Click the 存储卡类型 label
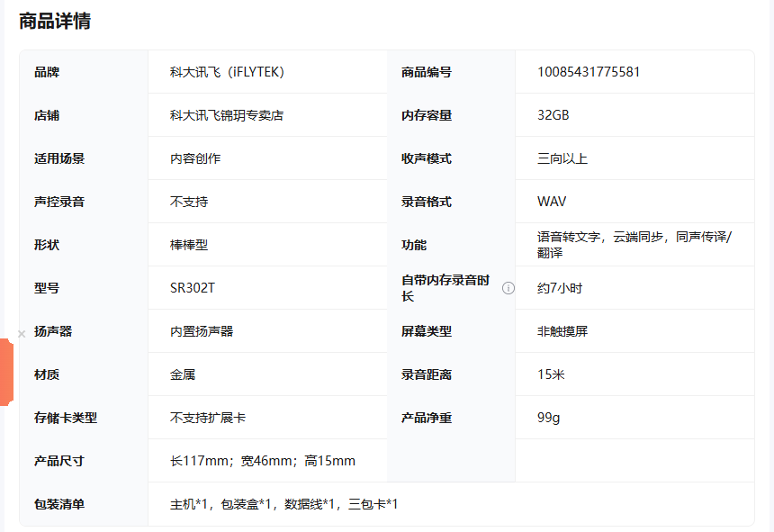This screenshot has height=532, width=774. tap(66, 418)
